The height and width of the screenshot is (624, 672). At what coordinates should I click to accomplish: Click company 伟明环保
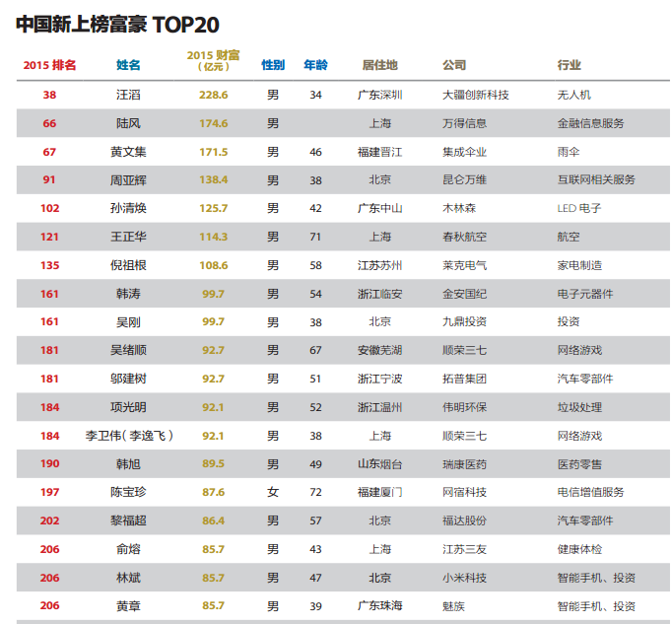(x=464, y=407)
